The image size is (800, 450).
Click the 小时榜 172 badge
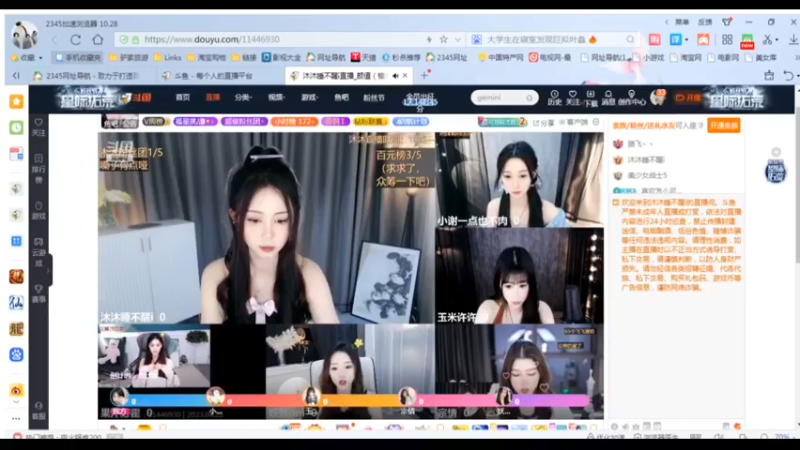294,121
